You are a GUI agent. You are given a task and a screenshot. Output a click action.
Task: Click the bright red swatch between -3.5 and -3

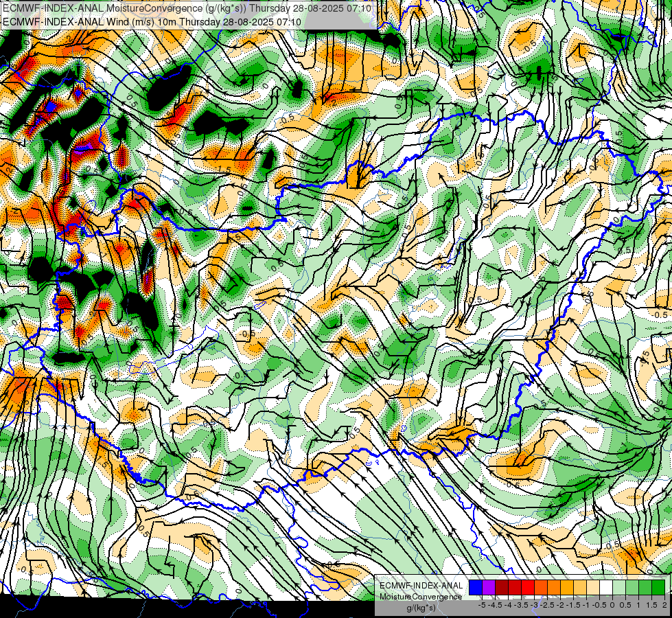pos(528,588)
